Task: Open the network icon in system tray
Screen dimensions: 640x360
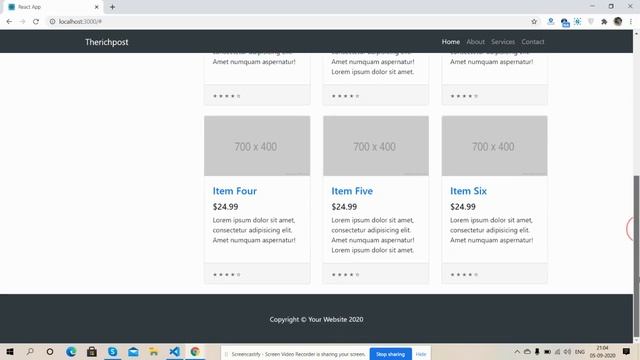Action: tap(558, 351)
